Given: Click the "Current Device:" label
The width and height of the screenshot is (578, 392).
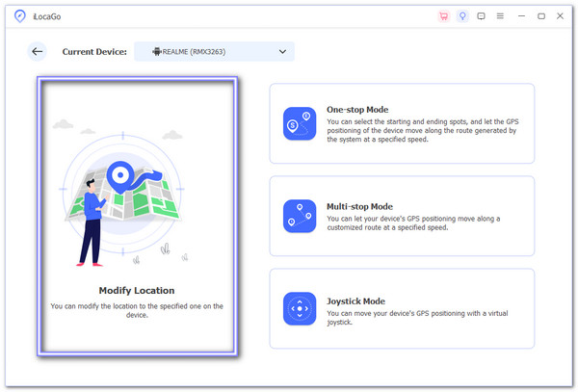Looking at the screenshot, I should (94, 52).
